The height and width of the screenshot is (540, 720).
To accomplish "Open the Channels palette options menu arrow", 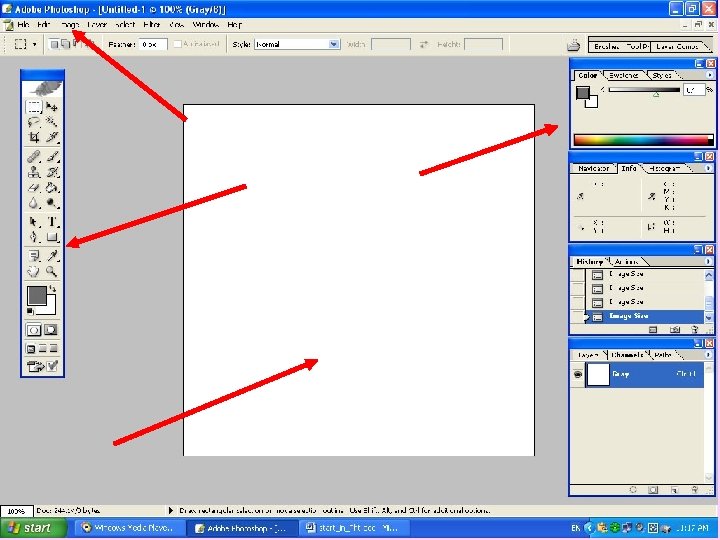I will [709, 354].
